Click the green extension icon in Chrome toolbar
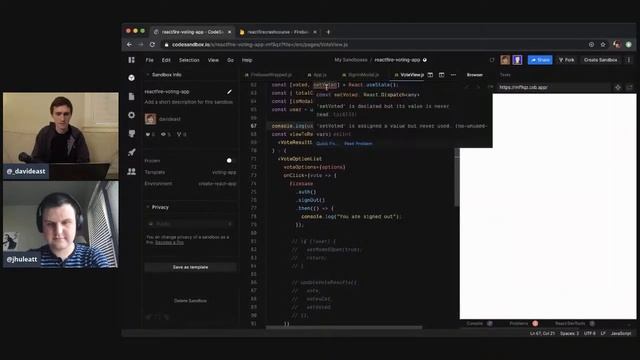The image size is (640, 360). pos(629,44)
